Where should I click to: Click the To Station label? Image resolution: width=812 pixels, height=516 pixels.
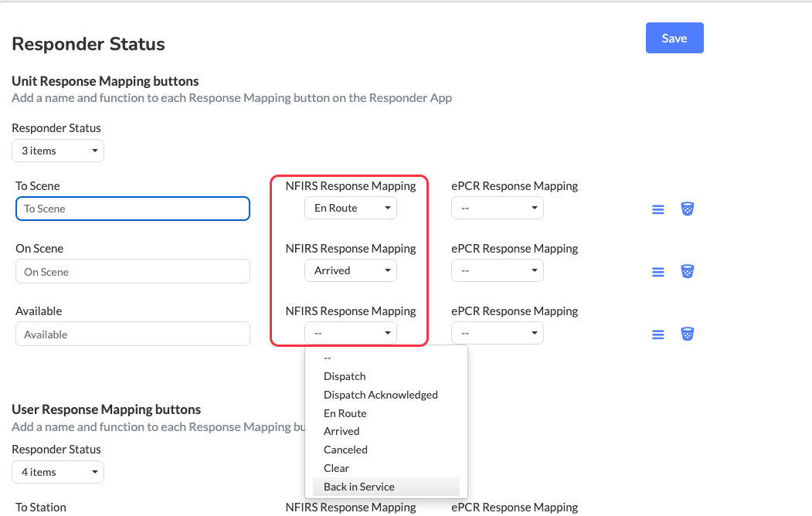[41, 508]
